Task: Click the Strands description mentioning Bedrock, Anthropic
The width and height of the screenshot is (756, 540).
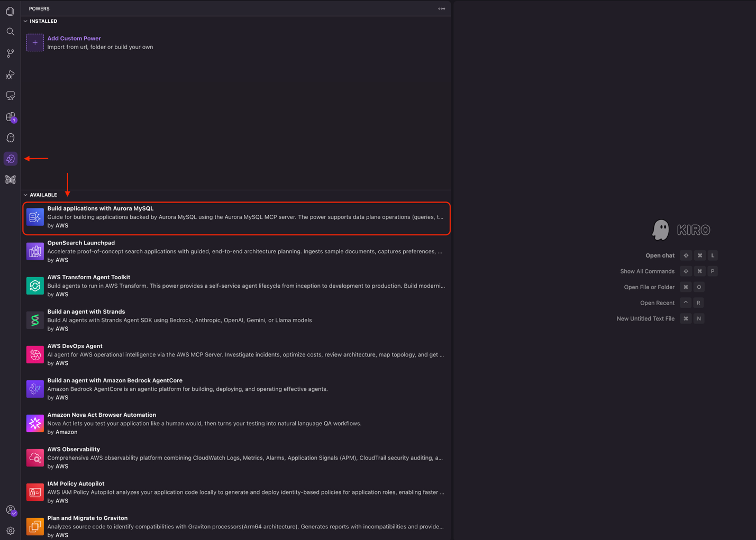Action: coord(179,320)
